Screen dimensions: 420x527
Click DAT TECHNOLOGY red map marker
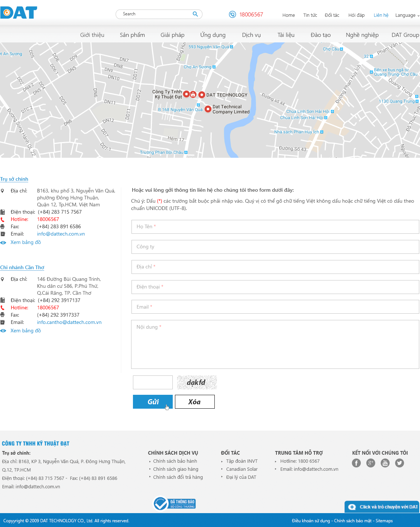[x=202, y=95]
